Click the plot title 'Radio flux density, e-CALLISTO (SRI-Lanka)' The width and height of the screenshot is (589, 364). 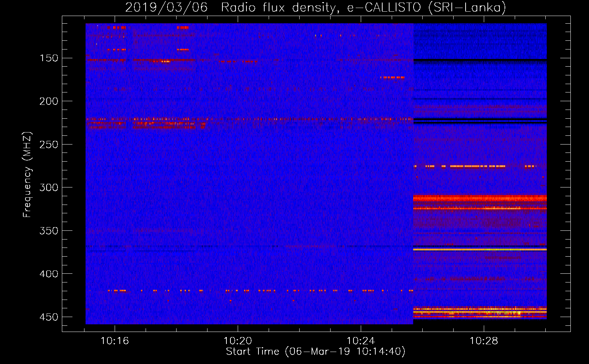(315, 7)
